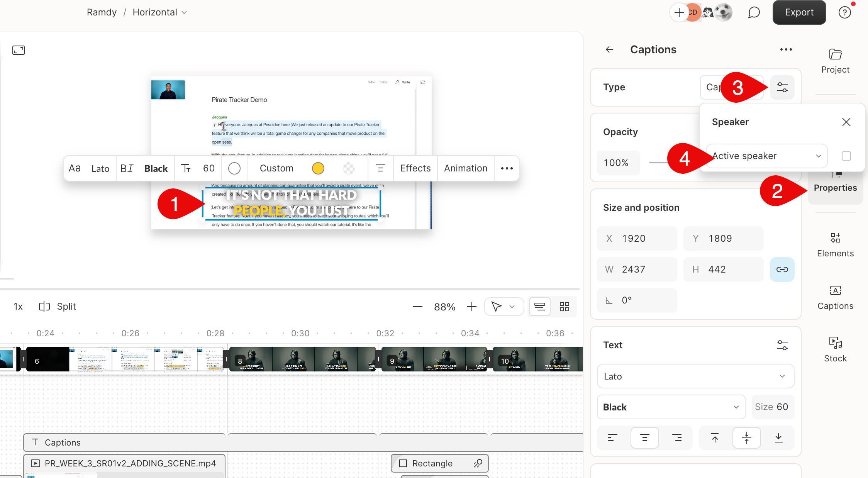Open Custom caption style options
This screenshot has width=868, height=478.
276,168
